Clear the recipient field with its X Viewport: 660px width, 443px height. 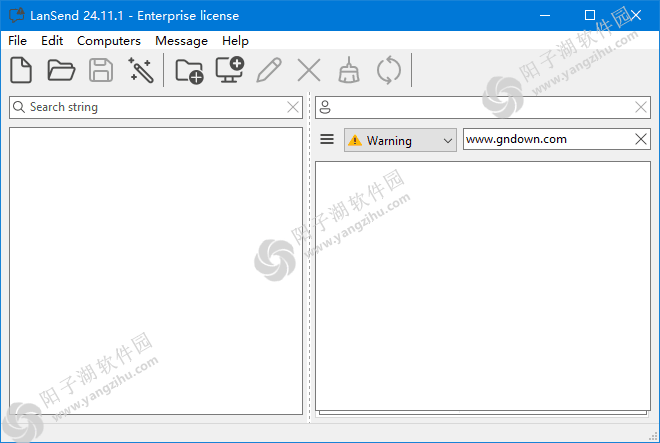pyautogui.click(x=641, y=107)
